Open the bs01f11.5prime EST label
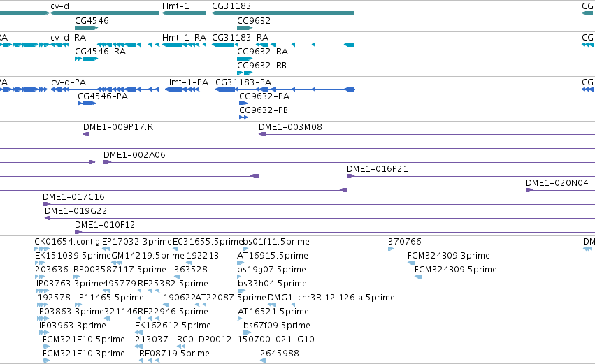This screenshot has height=364, width=595. coord(276,242)
